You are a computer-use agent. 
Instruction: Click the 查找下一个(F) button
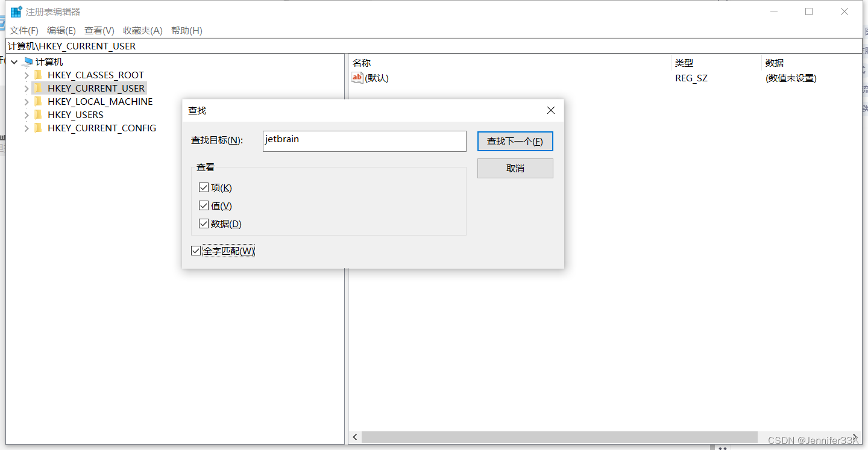click(x=515, y=141)
